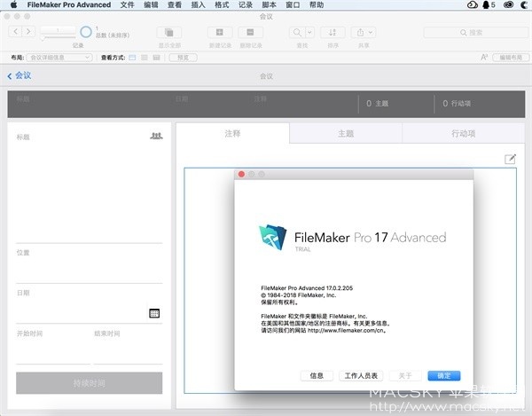
Task: Click the Creative Cloud icon in menu bar
Action: 508,4
